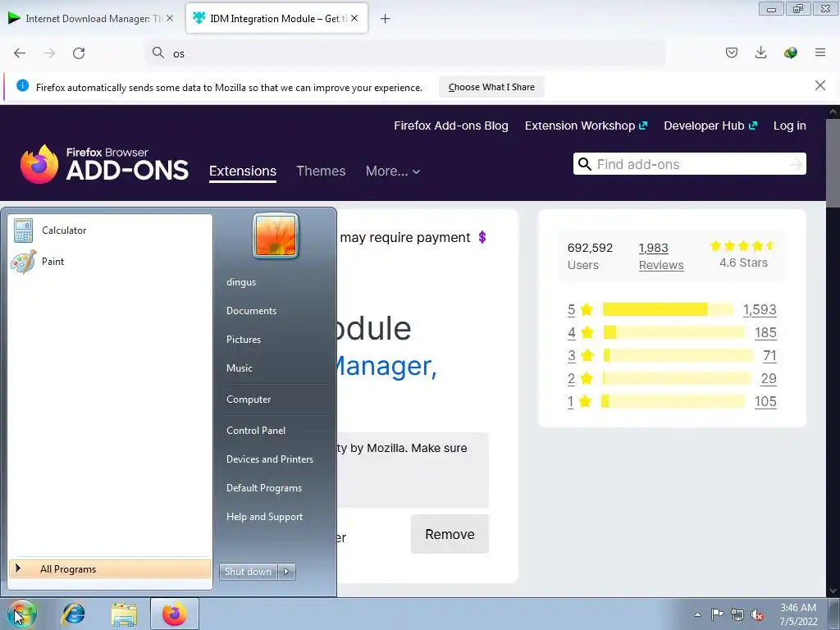Click the disabled forward arrow in Firefox
Screen dimensions: 840x630
(x=49, y=53)
